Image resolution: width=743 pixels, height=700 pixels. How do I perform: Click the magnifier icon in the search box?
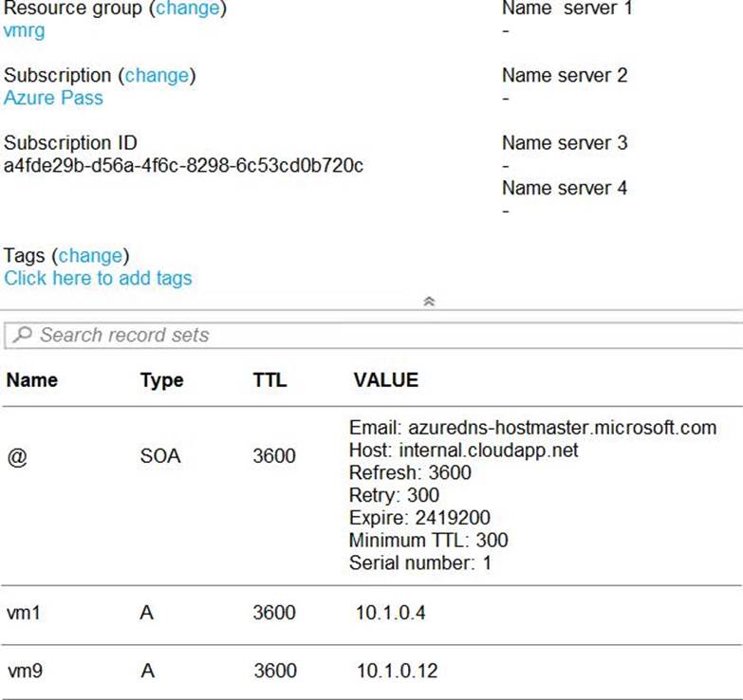tap(23, 335)
